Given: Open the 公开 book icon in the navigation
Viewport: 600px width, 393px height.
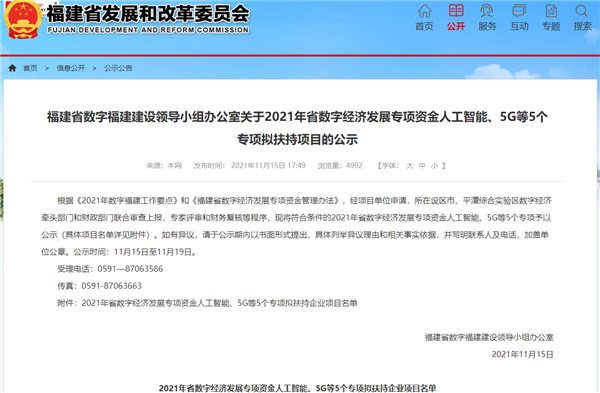Looking at the screenshot, I should [456, 10].
